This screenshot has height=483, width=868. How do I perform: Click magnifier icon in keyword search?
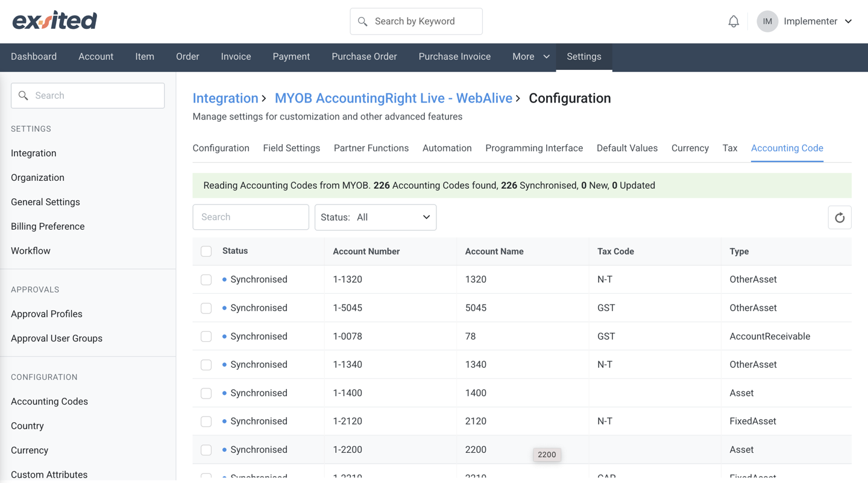[x=362, y=22]
